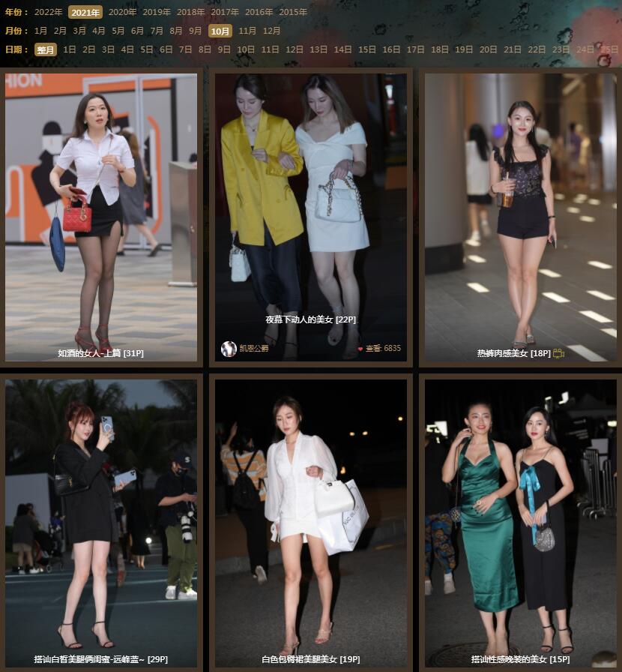Click the video camera icon beside 热裤肉感美女
622x672 pixels.
pos(558,353)
